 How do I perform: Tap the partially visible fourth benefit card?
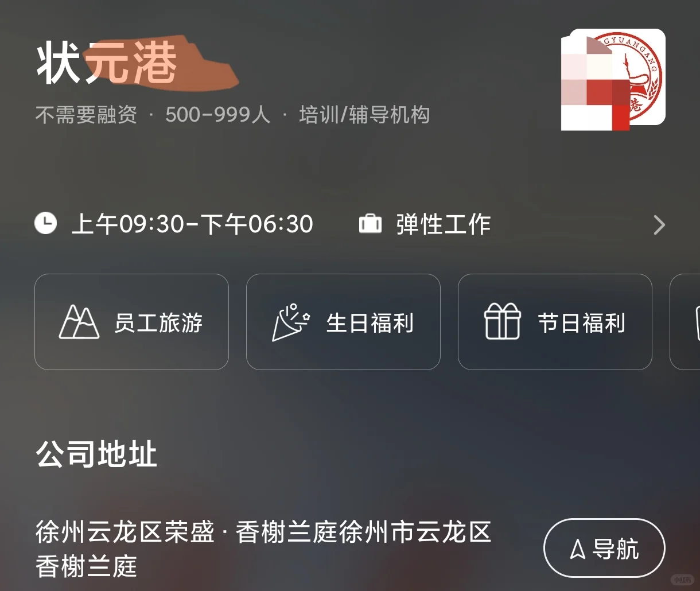pos(685,322)
